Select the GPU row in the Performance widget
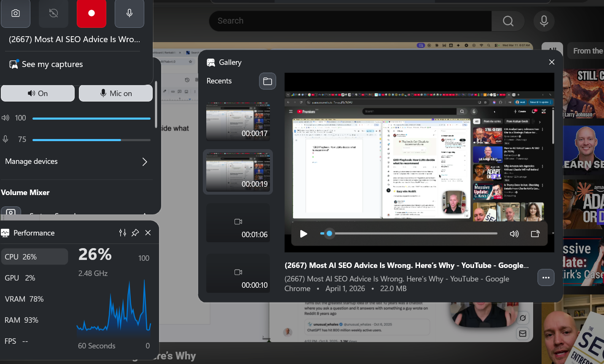This screenshot has height=364, width=604. pyautogui.click(x=34, y=278)
